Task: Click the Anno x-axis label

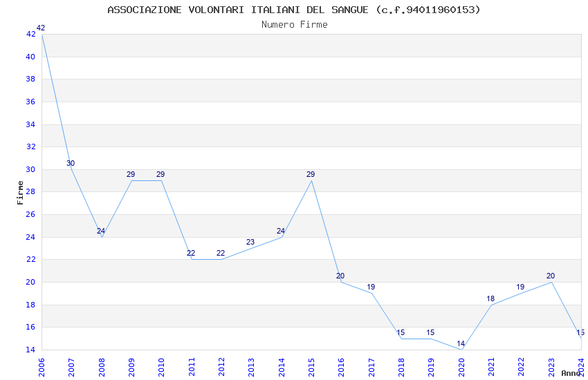Action: 571,373
